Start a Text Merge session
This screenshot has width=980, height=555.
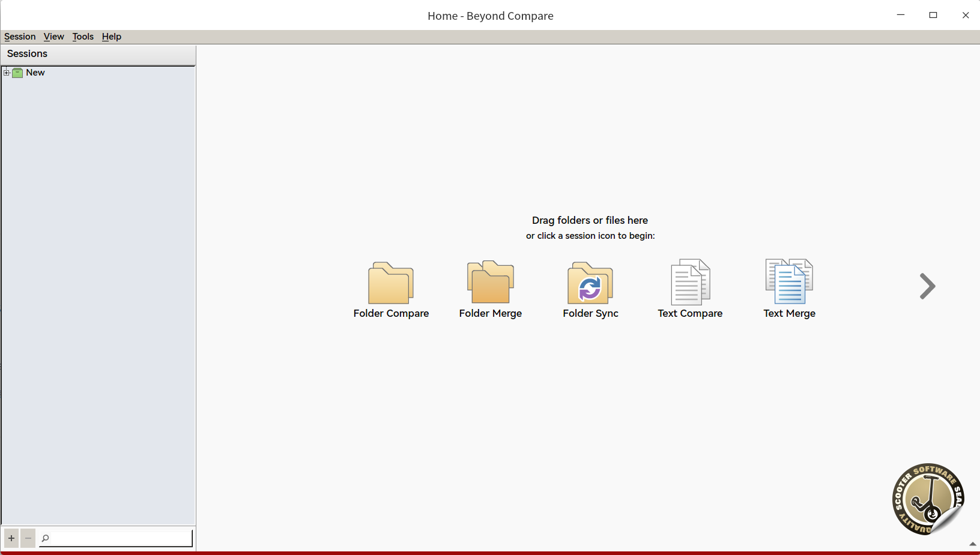789,289
